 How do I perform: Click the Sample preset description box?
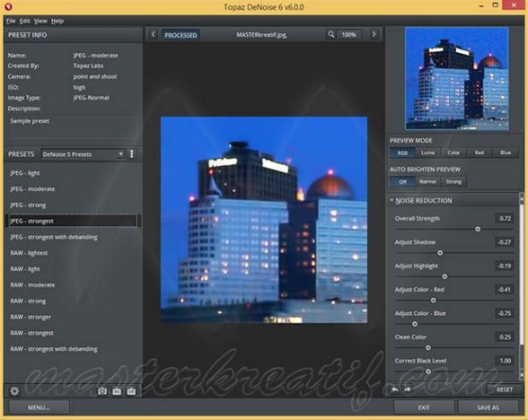[72, 127]
